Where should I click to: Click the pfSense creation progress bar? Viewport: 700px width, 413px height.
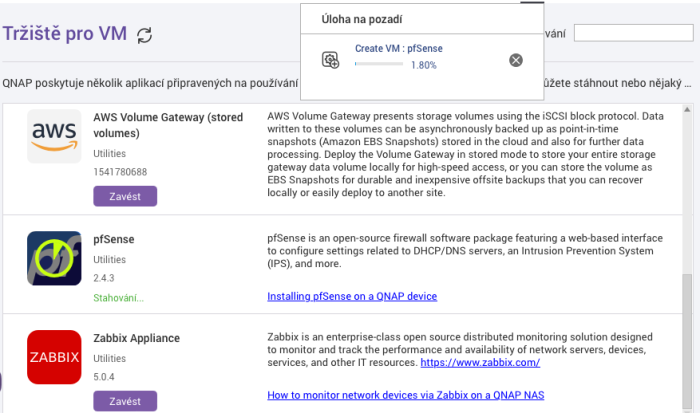(x=379, y=64)
